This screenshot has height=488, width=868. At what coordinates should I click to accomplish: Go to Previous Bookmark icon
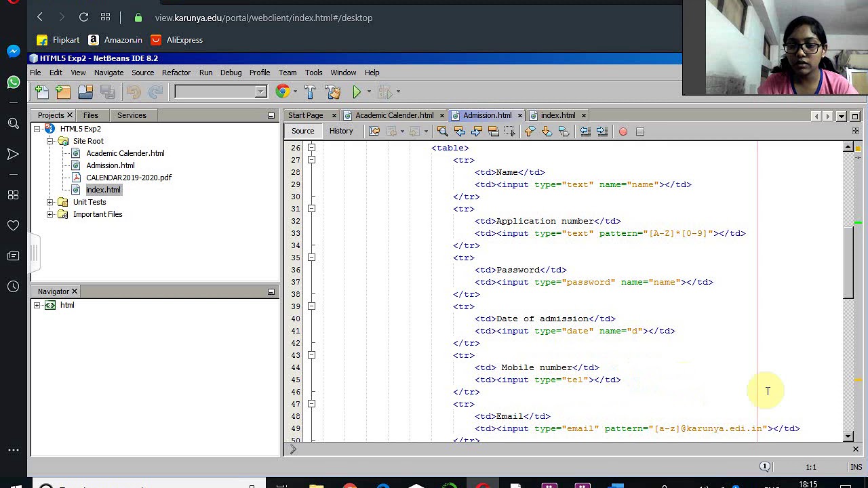tap(530, 131)
